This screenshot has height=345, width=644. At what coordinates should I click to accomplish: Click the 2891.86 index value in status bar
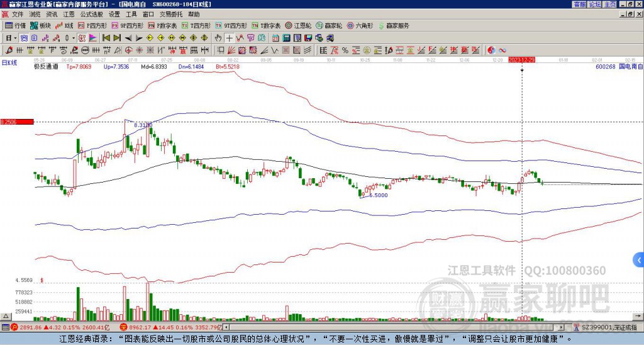30,327
